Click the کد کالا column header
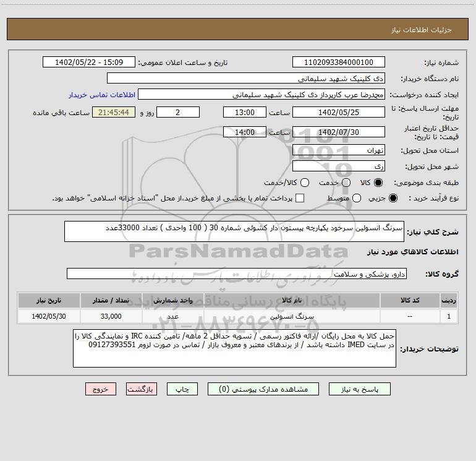The width and height of the screenshot is (476, 461). [x=410, y=300]
